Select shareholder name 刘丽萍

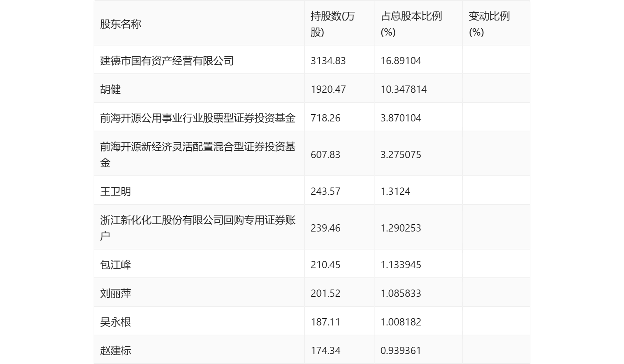click(116, 293)
